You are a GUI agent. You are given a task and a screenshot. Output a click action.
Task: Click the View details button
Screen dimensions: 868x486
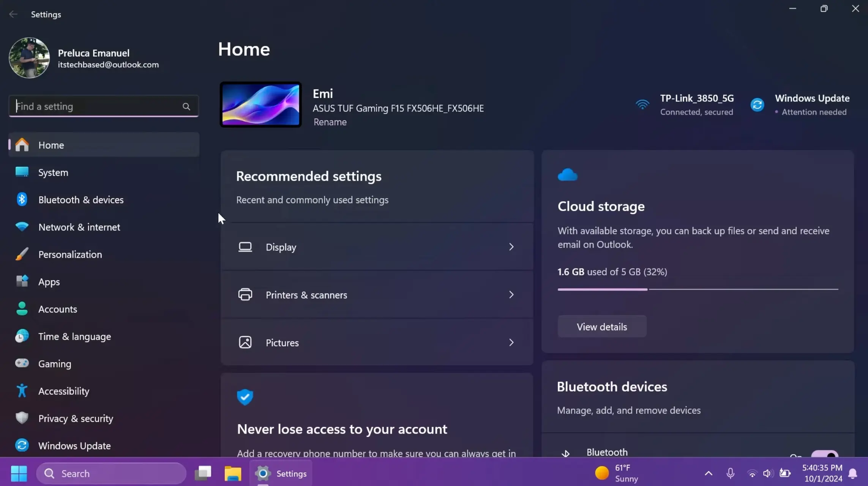point(602,327)
